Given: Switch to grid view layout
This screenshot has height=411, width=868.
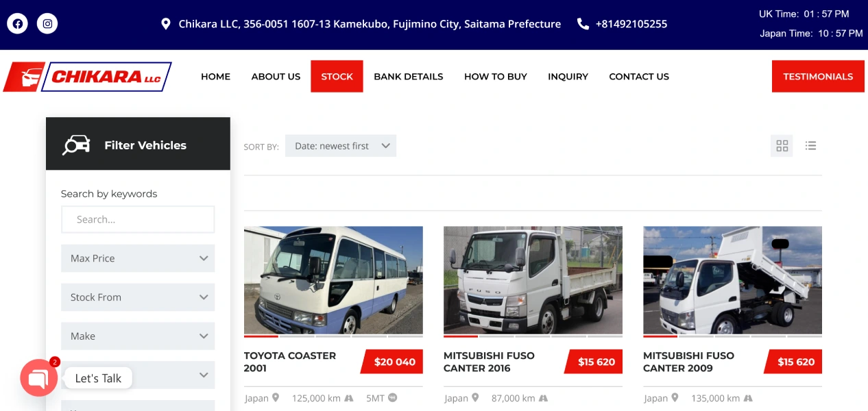Looking at the screenshot, I should (x=782, y=145).
